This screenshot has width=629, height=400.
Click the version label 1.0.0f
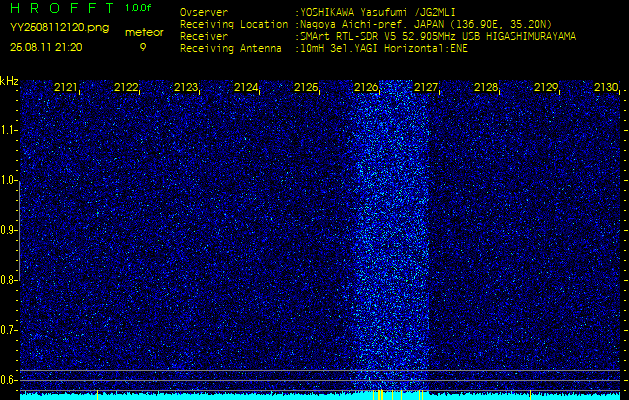[x=138, y=8]
